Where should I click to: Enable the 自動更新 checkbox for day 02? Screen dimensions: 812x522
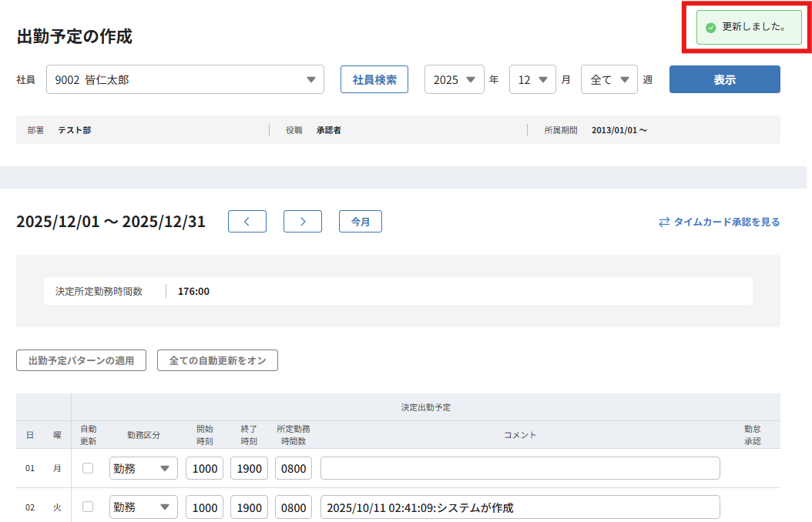(88, 507)
